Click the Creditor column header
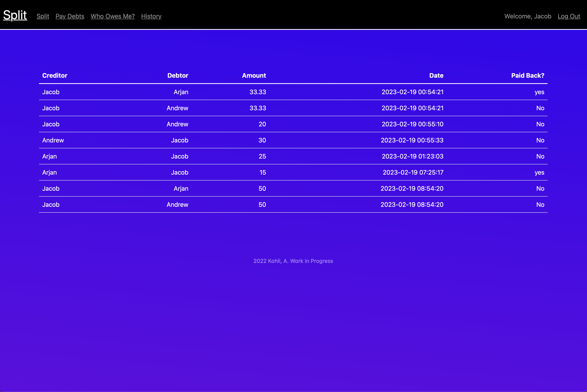The width and height of the screenshot is (587, 392). pos(55,76)
